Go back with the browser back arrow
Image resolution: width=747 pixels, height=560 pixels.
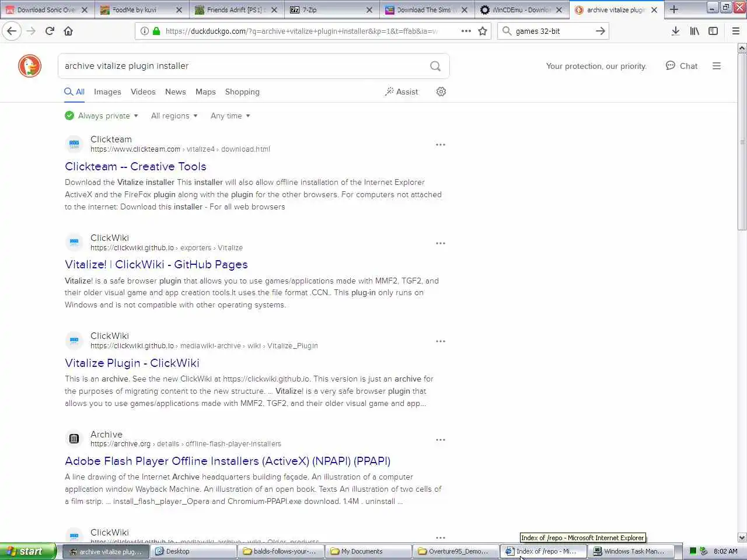(x=12, y=31)
